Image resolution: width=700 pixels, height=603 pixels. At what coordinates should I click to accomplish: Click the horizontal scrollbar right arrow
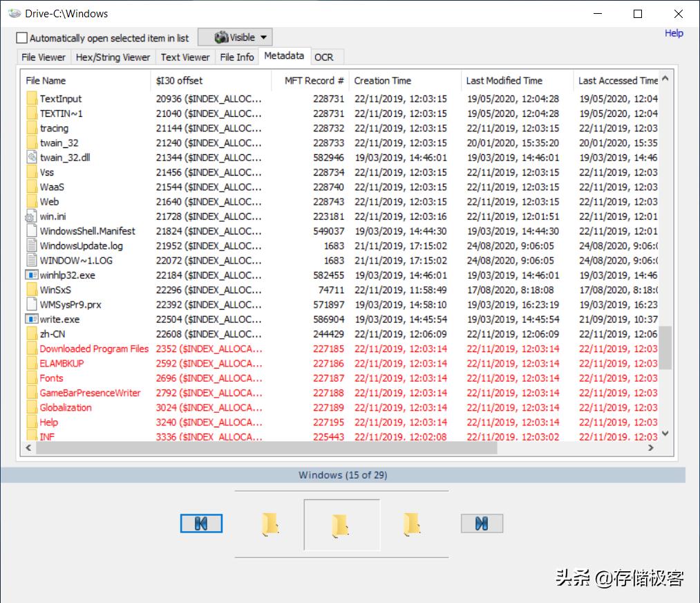coord(651,448)
